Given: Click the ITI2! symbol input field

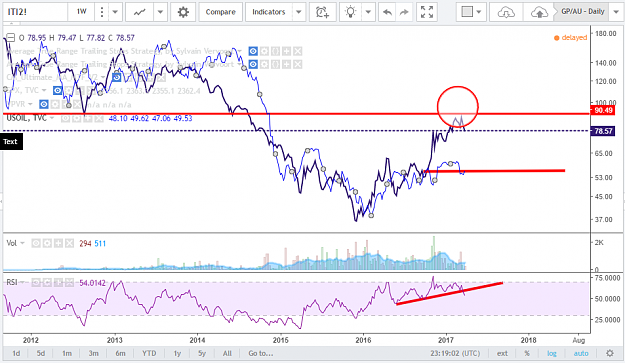Looking at the screenshot, I should (x=35, y=12).
